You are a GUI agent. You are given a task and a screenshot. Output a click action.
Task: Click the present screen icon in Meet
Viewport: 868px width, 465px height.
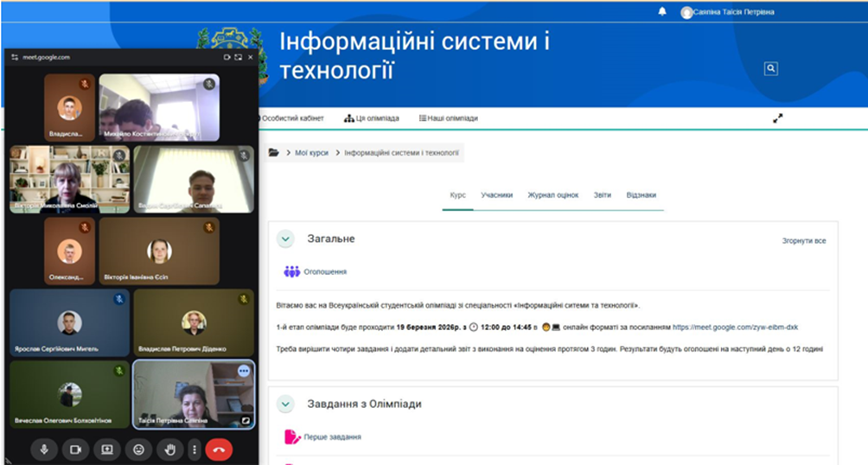pyautogui.click(x=107, y=449)
